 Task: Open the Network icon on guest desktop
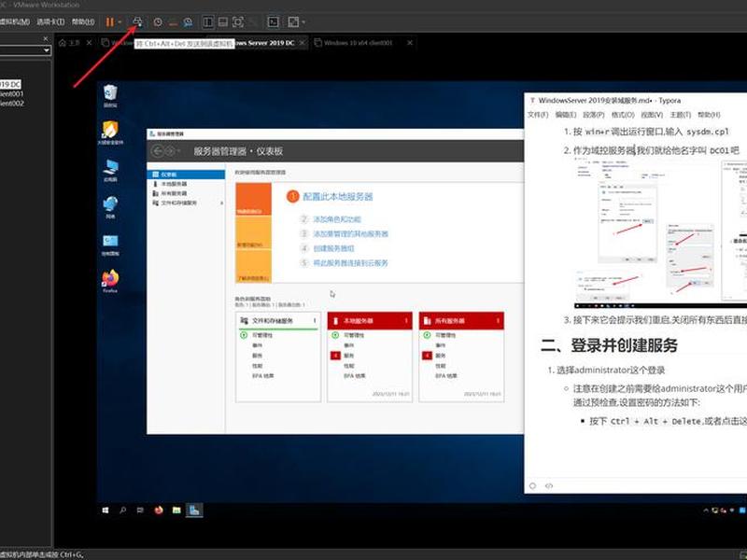(x=110, y=207)
